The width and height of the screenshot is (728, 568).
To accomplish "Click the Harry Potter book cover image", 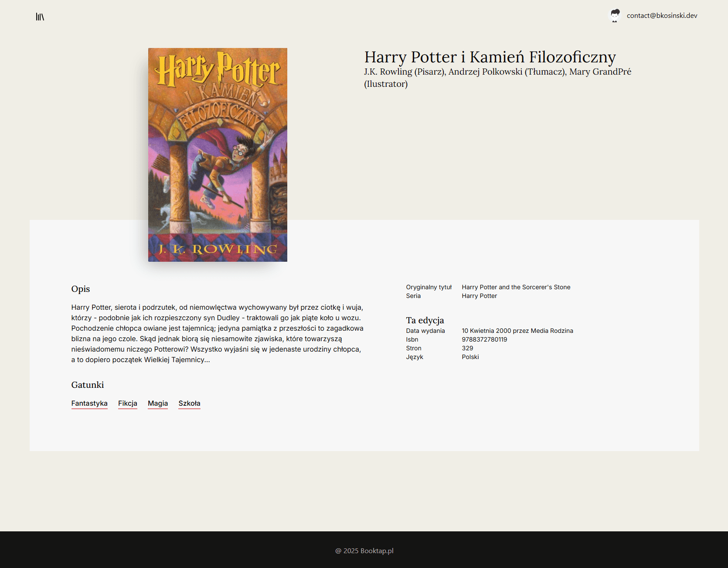I will [218, 155].
